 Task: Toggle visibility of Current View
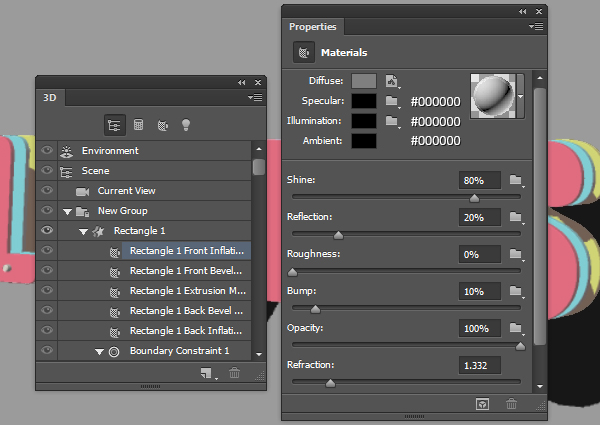click(x=47, y=190)
